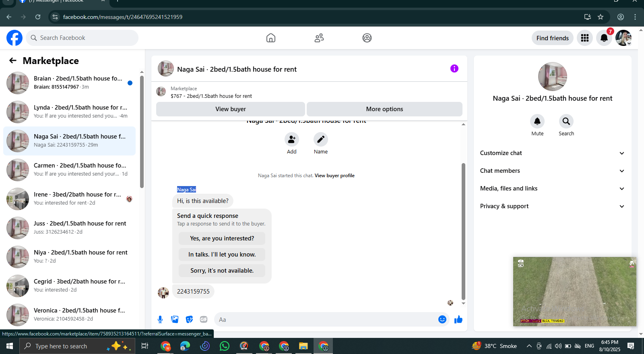Send quick reply 'Yes, are you interested?'
Screen dimensions: 644x354
coord(222,238)
